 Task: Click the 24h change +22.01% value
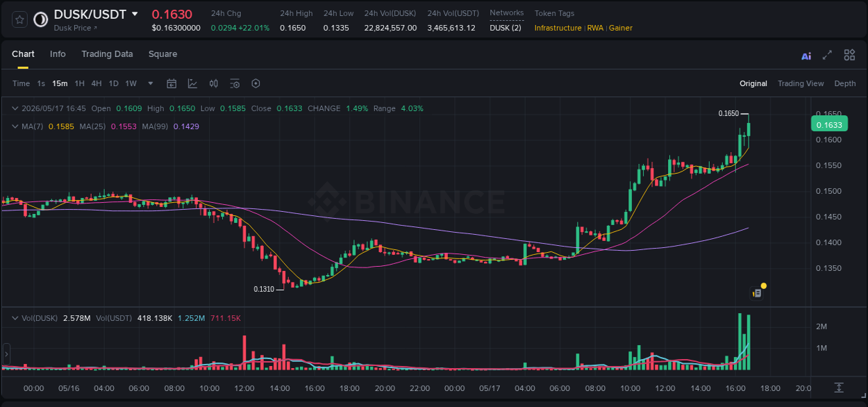coord(253,28)
